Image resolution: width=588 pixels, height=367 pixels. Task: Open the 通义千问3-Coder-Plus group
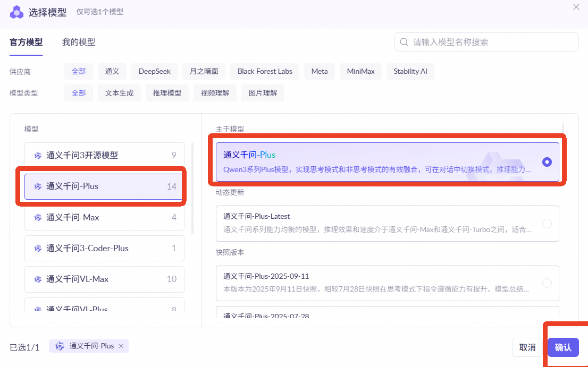pos(104,248)
